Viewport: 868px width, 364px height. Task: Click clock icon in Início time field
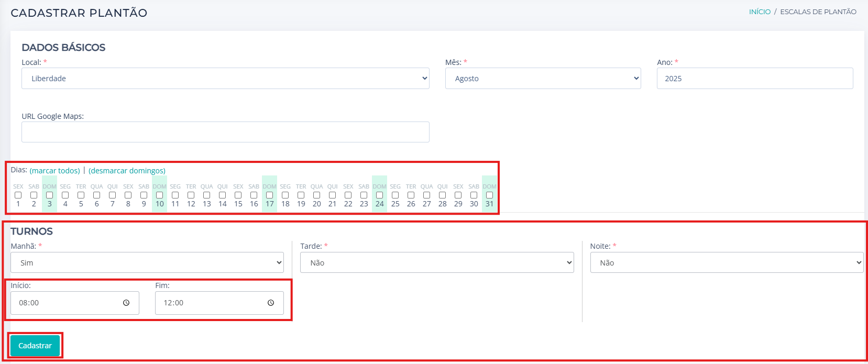(126, 303)
